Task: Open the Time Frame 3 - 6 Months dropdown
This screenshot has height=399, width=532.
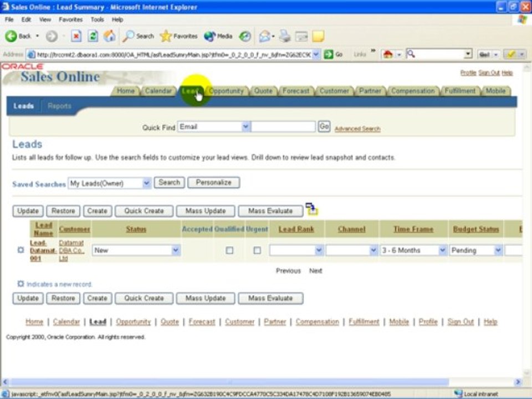Action: pos(442,250)
